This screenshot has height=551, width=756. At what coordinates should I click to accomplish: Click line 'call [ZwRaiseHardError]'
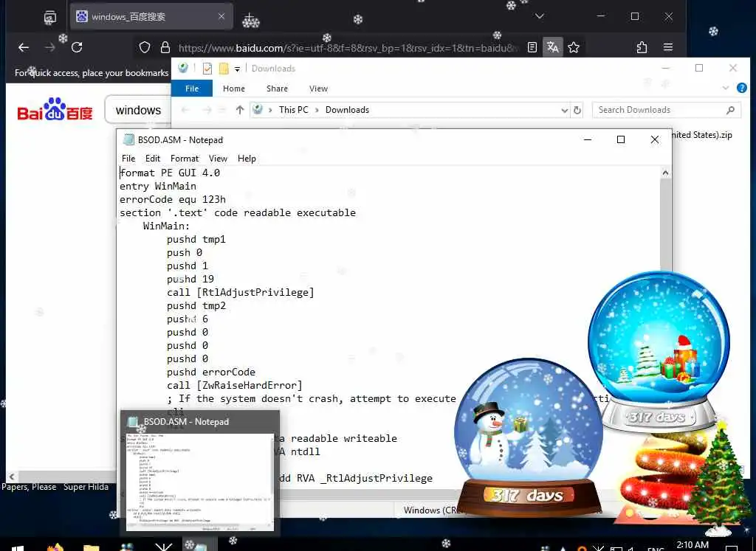pyautogui.click(x=235, y=385)
